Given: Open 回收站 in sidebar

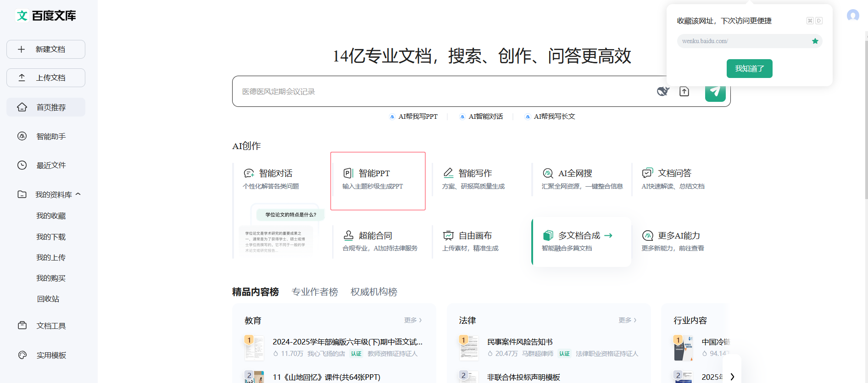Looking at the screenshot, I should point(48,299).
